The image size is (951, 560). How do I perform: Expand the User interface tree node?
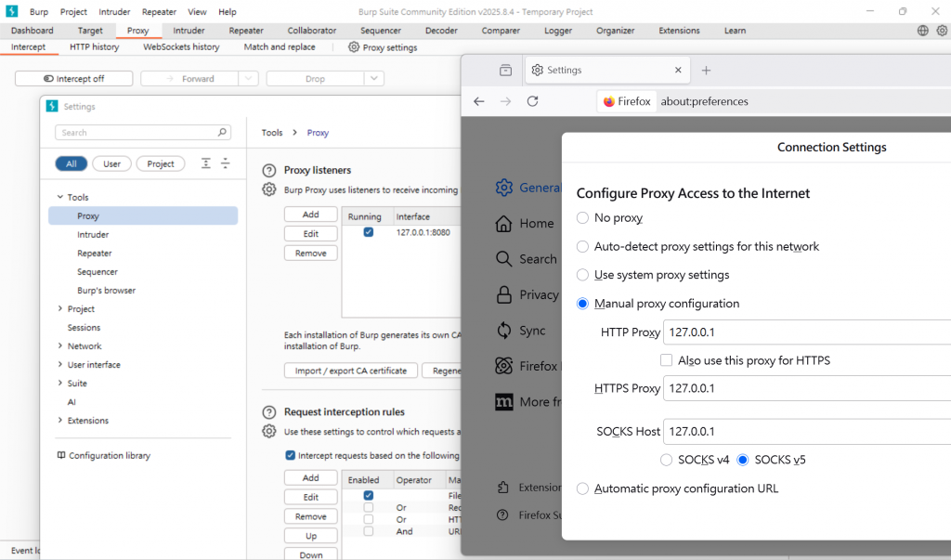coord(60,364)
